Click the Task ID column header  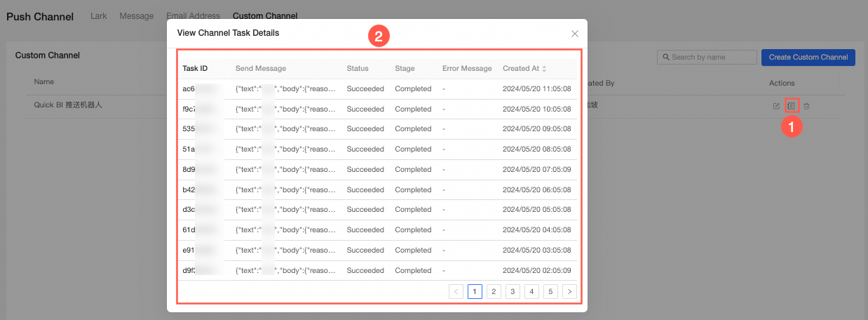coord(195,69)
